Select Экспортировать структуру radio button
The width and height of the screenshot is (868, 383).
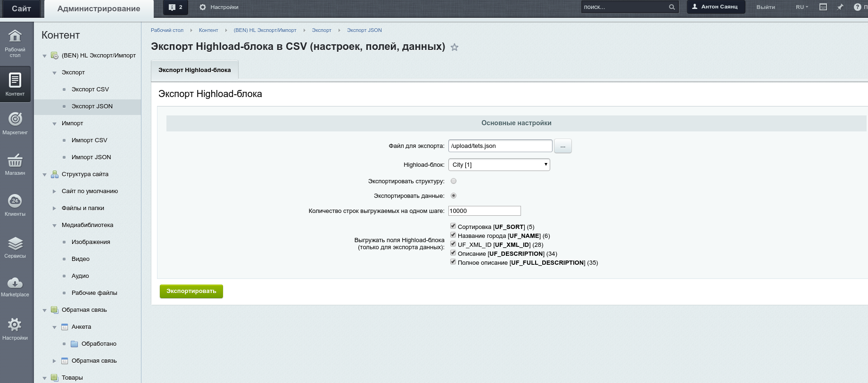pyautogui.click(x=454, y=181)
